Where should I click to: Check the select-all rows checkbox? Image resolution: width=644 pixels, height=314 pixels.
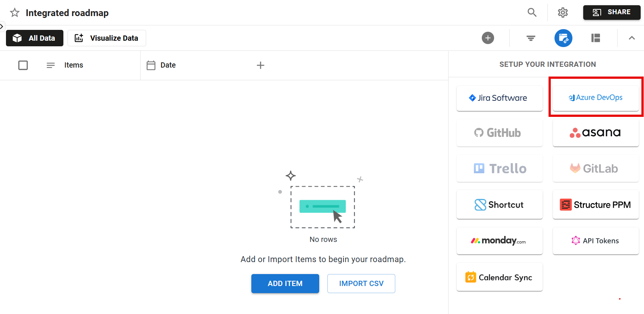click(23, 65)
